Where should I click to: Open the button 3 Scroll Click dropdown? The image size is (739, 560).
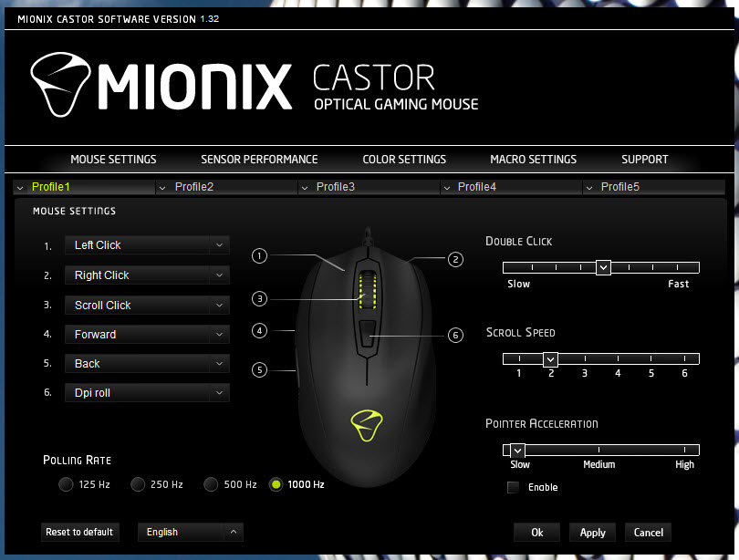click(x=147, y=306)
